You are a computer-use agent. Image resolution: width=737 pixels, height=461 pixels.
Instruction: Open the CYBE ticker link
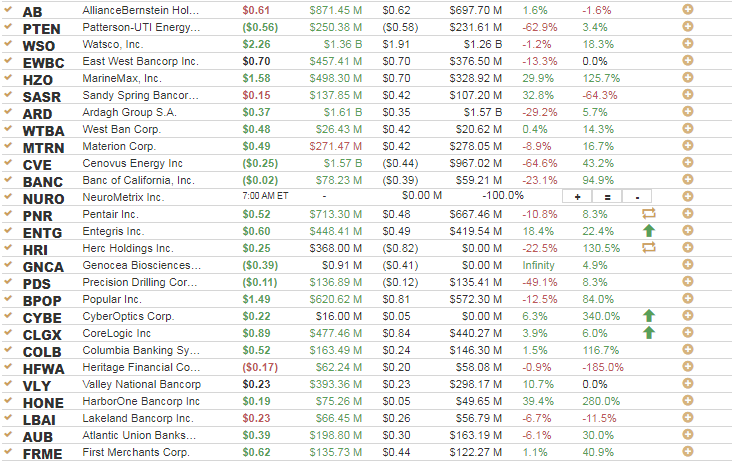point(42,318)
